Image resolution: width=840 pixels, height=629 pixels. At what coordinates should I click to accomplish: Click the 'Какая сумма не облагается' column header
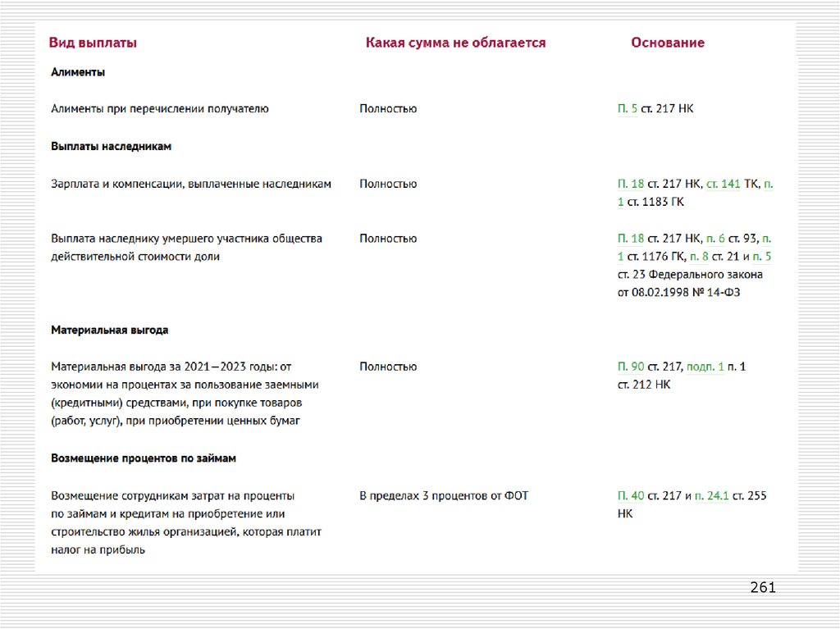point(455,43)
